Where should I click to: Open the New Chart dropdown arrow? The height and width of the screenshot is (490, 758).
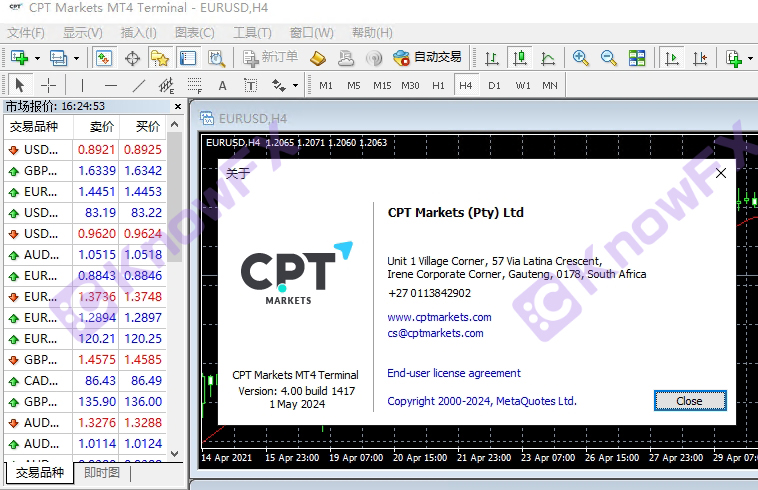[37, 58]
